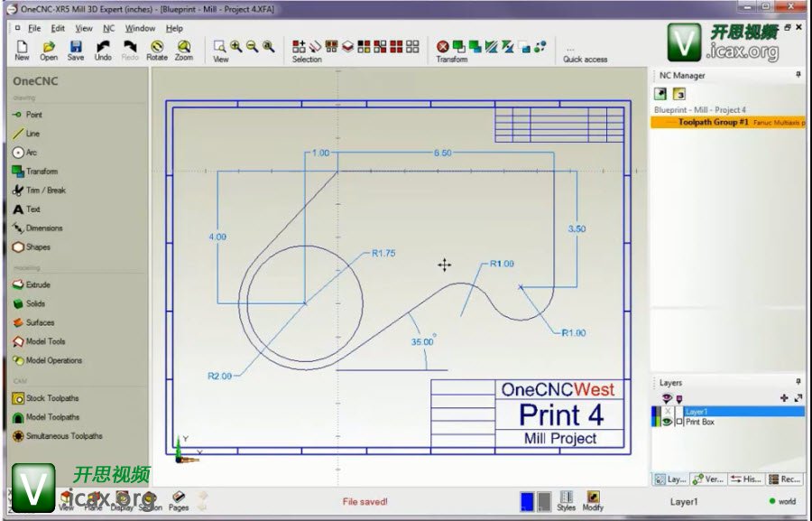Click the NC Manager icon labeled 3
This screenshot has width=812, height=521.
point(678,94)
